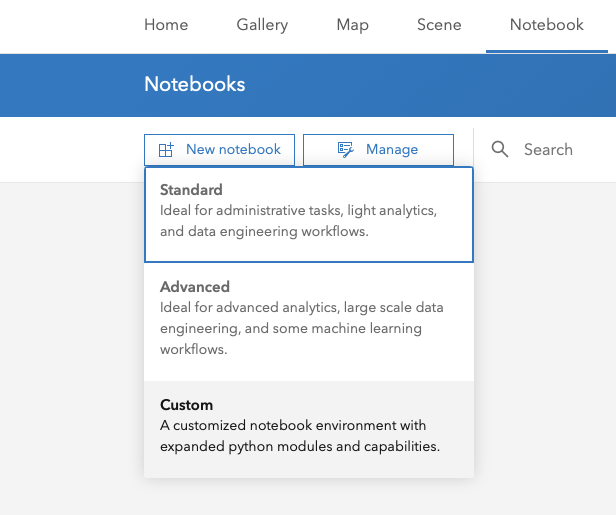The height and width of the screenshot is (515, 616).
Task: Select the Notebook tab
Action: click(x=546, y=25)
